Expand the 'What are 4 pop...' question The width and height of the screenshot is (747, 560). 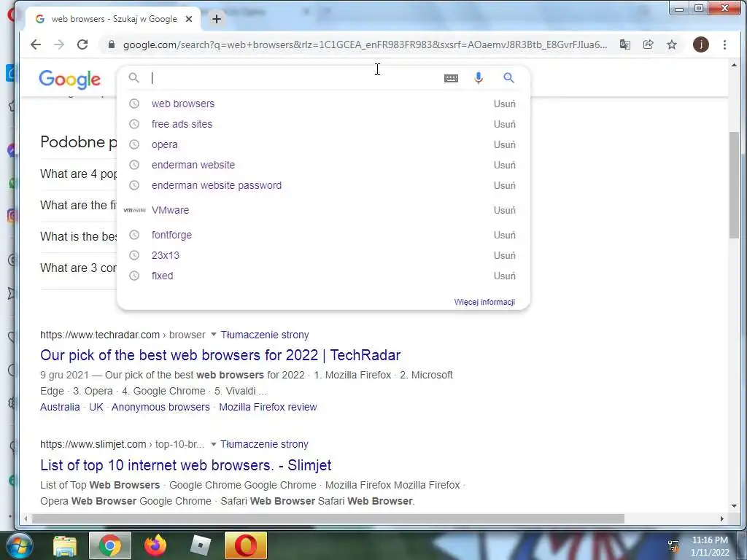(x=78, y=174)
